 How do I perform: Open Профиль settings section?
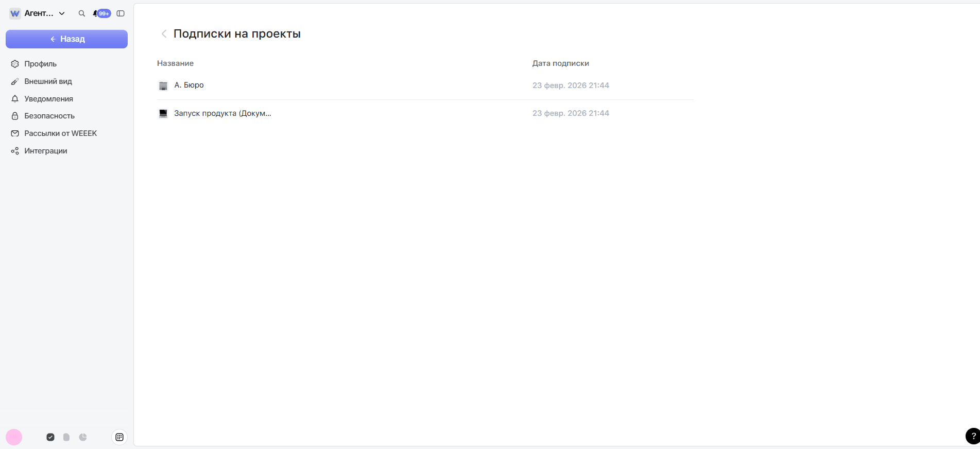coord(40,64)
